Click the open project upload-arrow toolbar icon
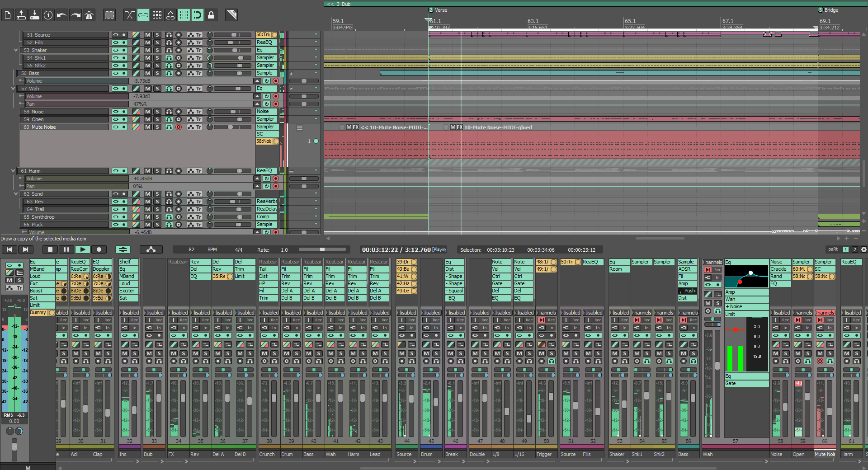 coord(21,15)
